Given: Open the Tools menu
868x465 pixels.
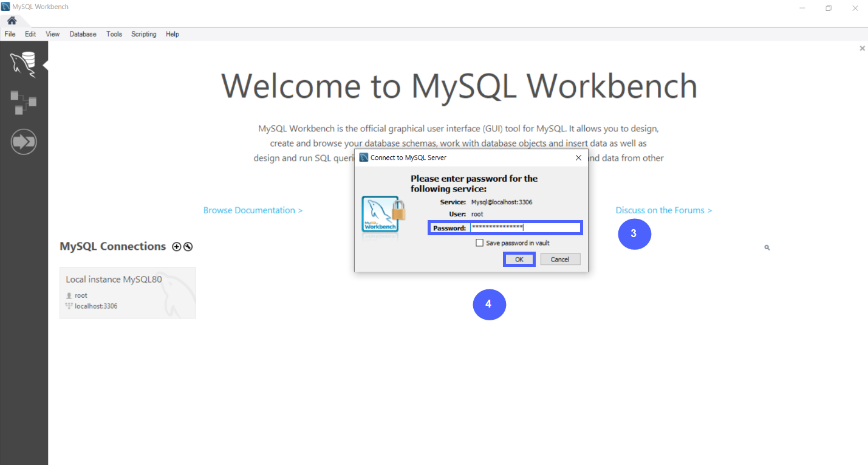Looking at the screenshot, I should pos(114,34).
